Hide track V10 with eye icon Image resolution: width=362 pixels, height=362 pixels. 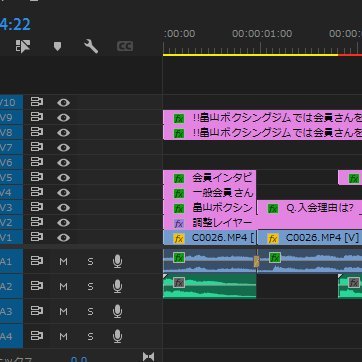click(63, 102)
